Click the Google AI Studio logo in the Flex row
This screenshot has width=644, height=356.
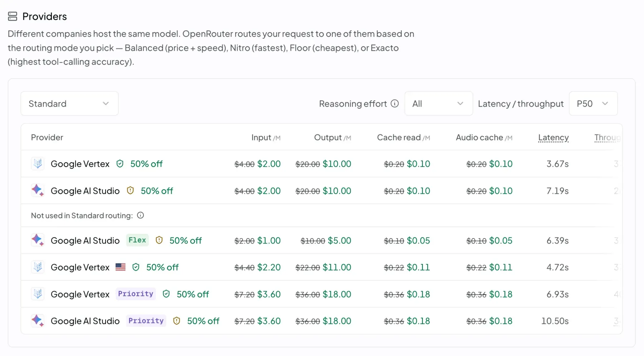pos(38,240)
